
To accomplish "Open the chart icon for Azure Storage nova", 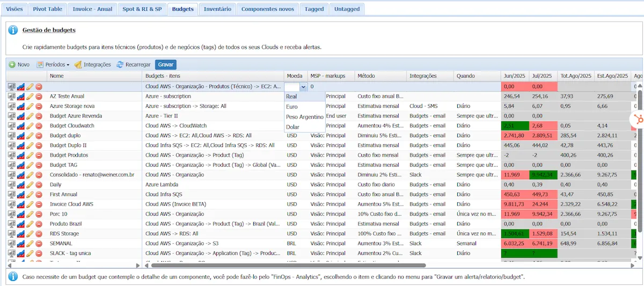I will click(20, 106).
